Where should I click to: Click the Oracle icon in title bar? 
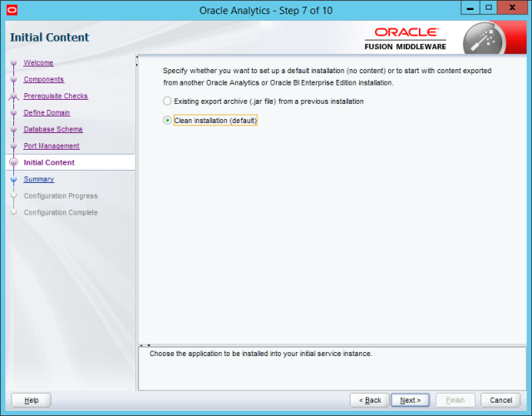(12, 10)
